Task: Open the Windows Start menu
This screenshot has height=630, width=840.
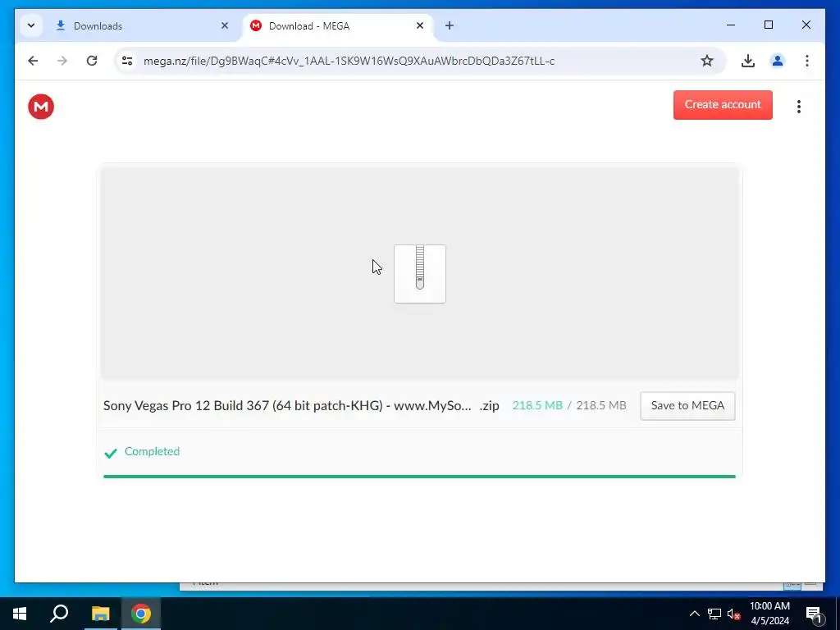Action: pos(20,614)
